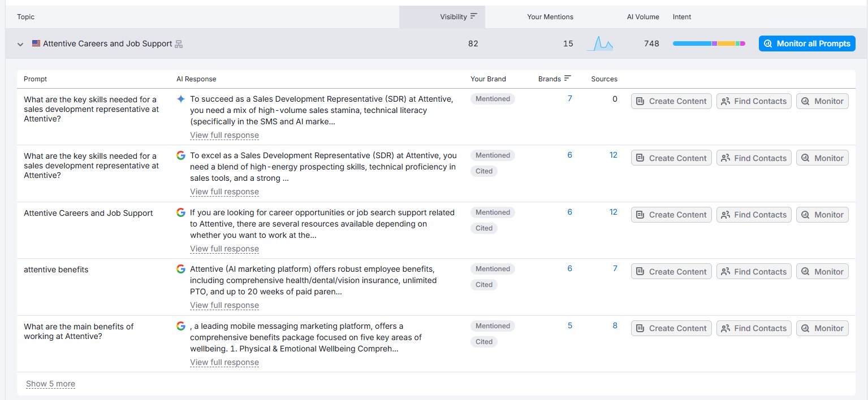Click Monitor for the attentive benefits prompt
868x400 pixels.
pos(822,272)
